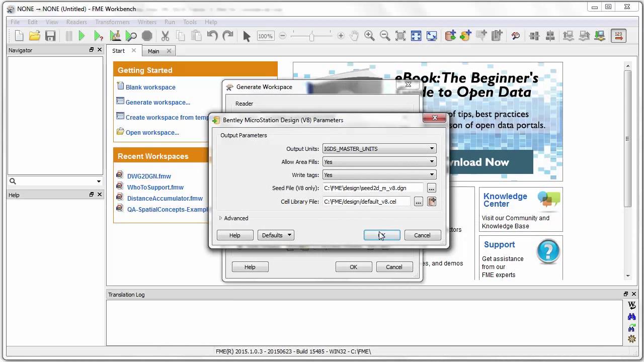Click Help in MicroStation Parameters dialog
The height and width of the screenshot is (362, 644).
point(235,235)
